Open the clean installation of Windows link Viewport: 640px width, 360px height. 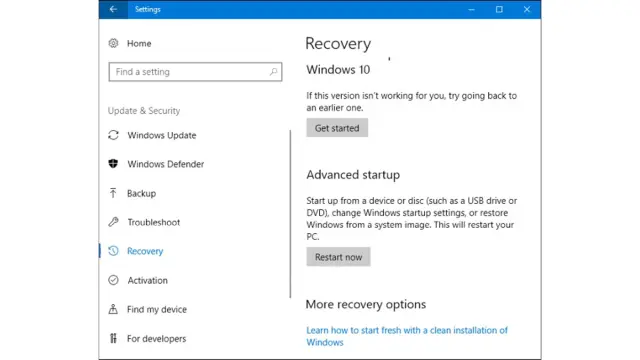pyautogui.click(x=407, y=336)
